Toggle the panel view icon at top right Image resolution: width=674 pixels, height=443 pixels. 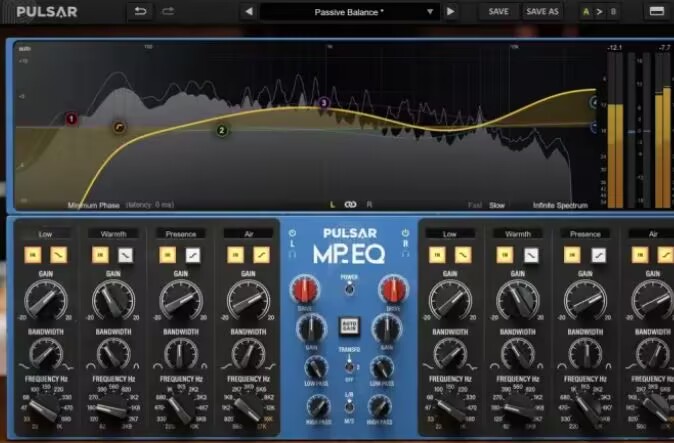click(656, 12)
